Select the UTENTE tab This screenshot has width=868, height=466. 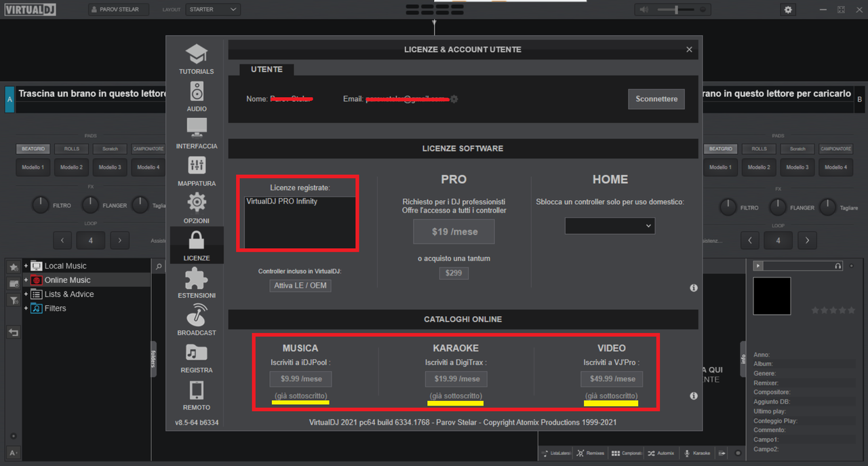pos(267,69)
